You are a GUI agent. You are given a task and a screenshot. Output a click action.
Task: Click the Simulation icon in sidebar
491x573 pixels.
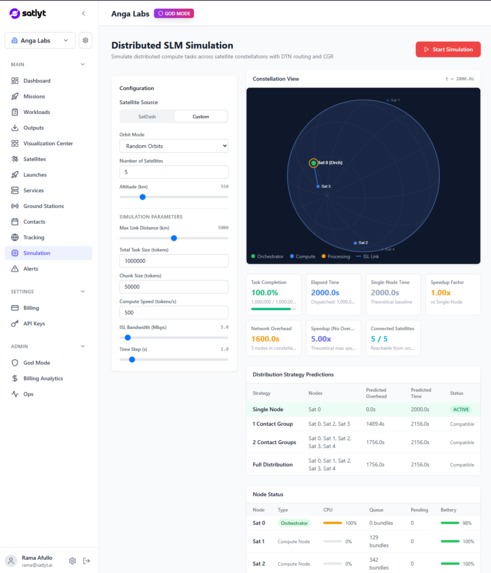coord(15,253)
